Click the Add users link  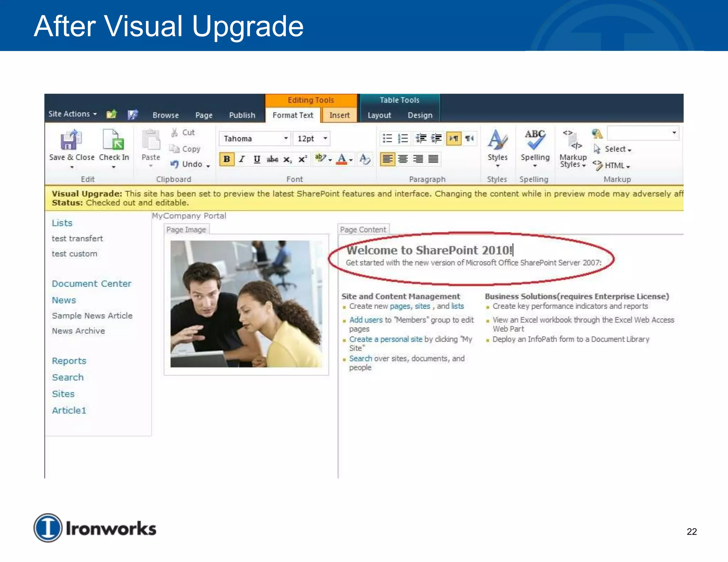[x=366, y=320]
